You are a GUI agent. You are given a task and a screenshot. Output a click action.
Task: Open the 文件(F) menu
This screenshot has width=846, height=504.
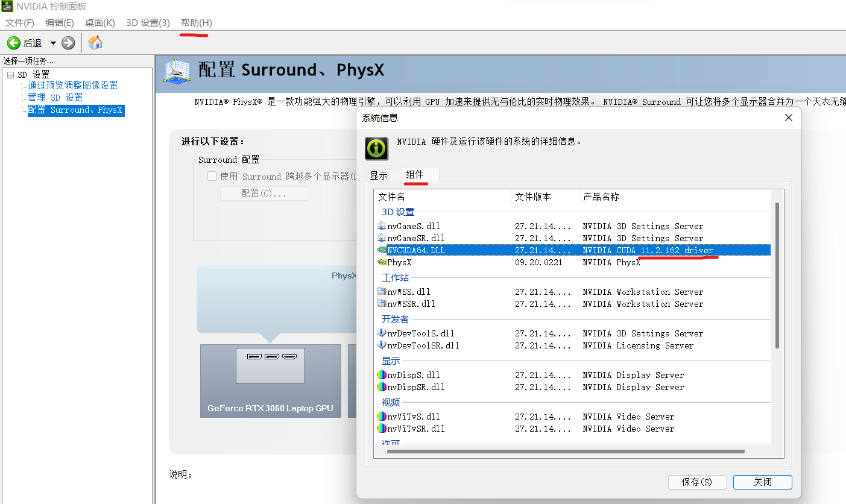[x=20, y=23]
